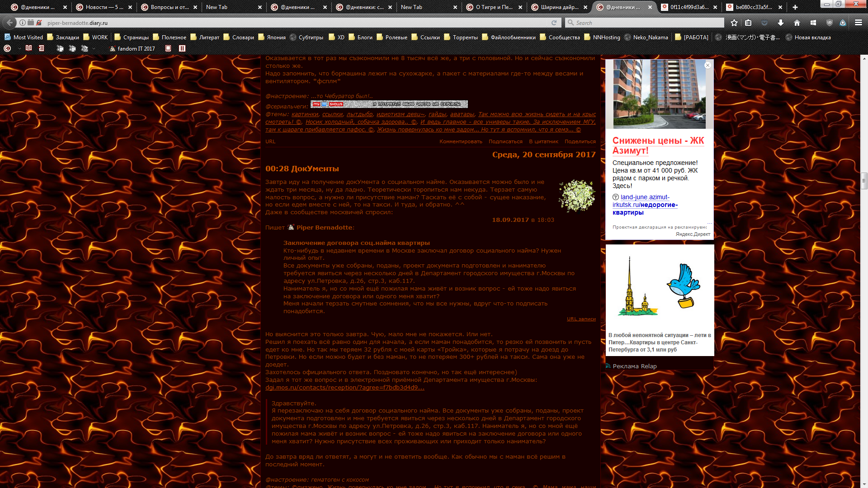Open the 'Снижены цены - ЖК Азимут!' ad headline
This screenshot has width=868, height=488.
[658, 145]
